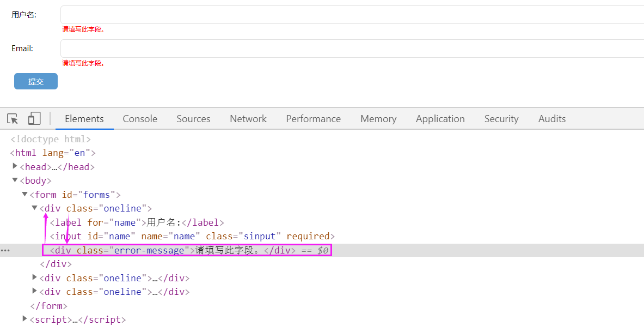The width and height of the screenshot is (644, 326).
Task: Switch to the Console tab
Action: [140, 119]
